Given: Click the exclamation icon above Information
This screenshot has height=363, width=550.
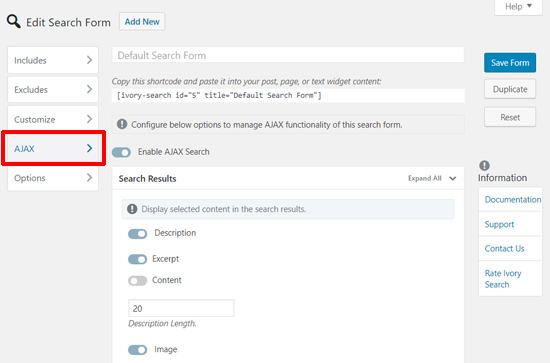Looking at the screenshot, I should pyautogui.click(x=484, y=166).
